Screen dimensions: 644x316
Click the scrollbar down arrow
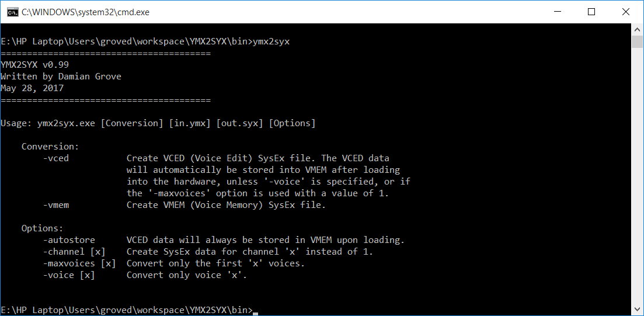(638, 310)
